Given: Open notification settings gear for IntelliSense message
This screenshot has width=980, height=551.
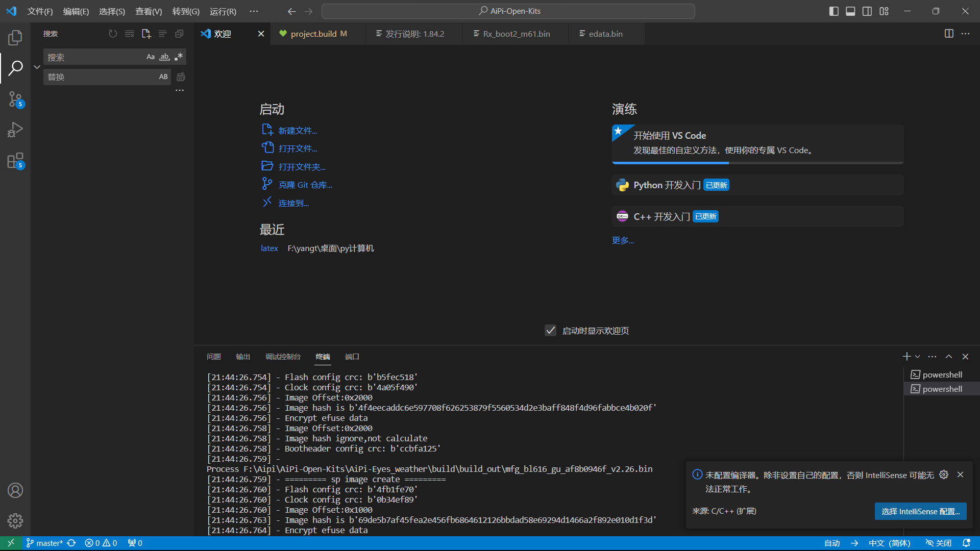Looking at the screenshot, I should 944,474.
